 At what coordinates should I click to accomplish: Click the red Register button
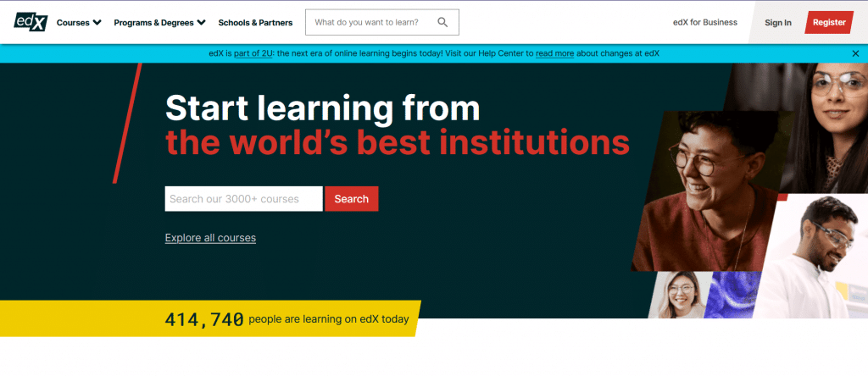coord(829,22)
